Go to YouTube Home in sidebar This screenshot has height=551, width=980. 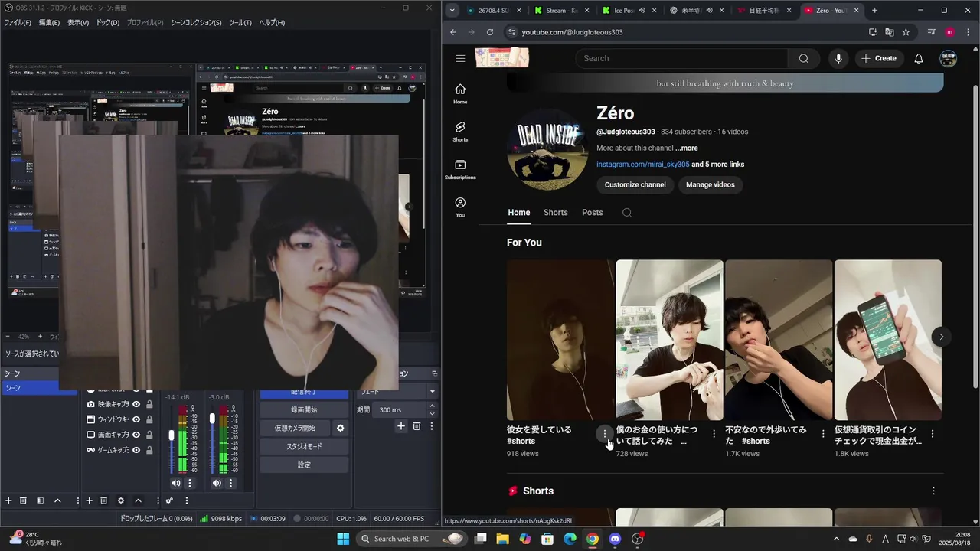pos(460,93)
